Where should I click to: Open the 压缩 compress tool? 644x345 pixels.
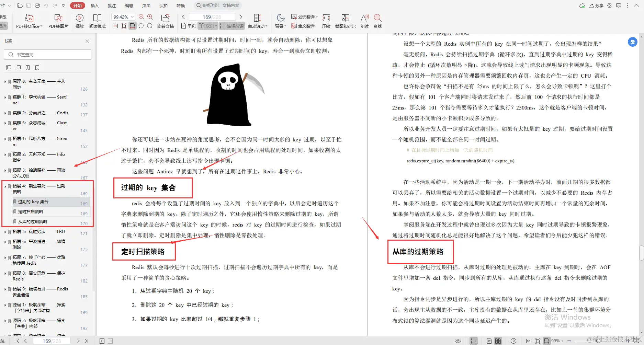click(x=326, y=21)
